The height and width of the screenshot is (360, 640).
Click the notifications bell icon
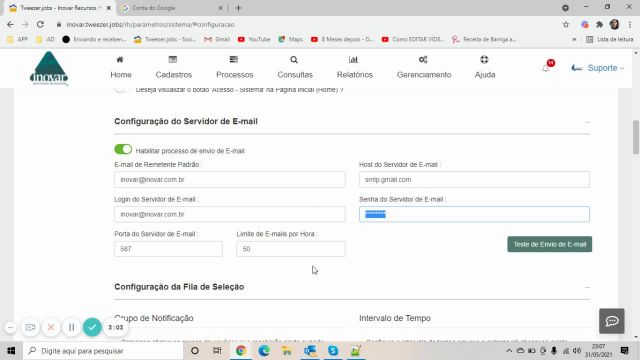pyautogui.click(x=546, y=68)
